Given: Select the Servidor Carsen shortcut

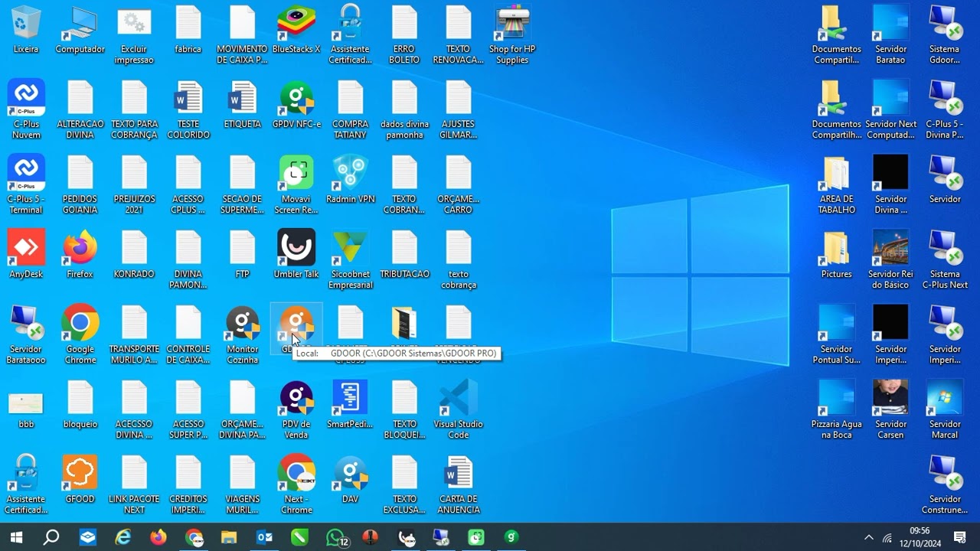Looking at the screenshot, I should point(891,410).
